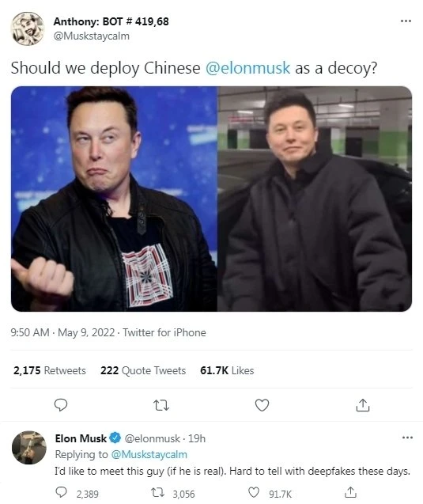Viewport: 423px width, 504px height.
Task: Like the main tweet with heart icon
Action: point(262,405)
